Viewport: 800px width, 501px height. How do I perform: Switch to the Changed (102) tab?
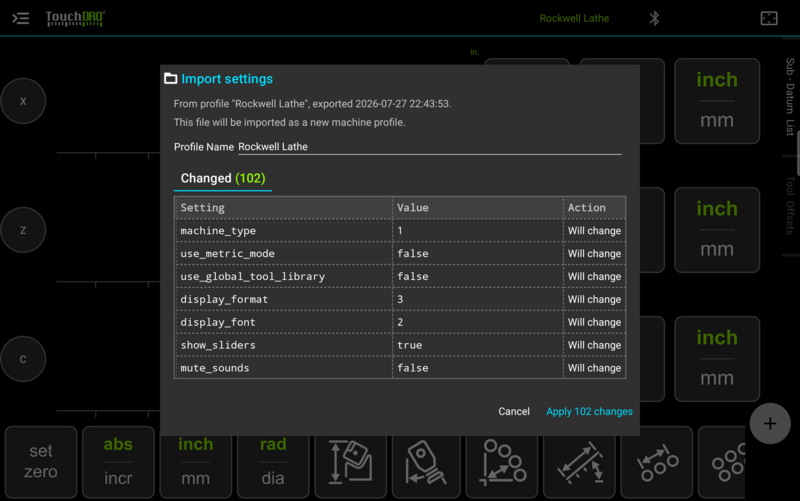(223, 179)
